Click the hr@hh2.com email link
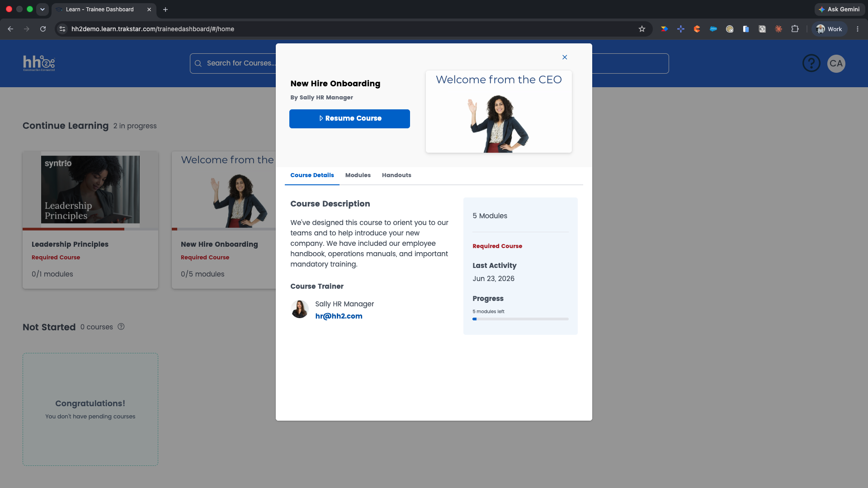The height and width of the screenshot is (488, 868). pos(339,316)
